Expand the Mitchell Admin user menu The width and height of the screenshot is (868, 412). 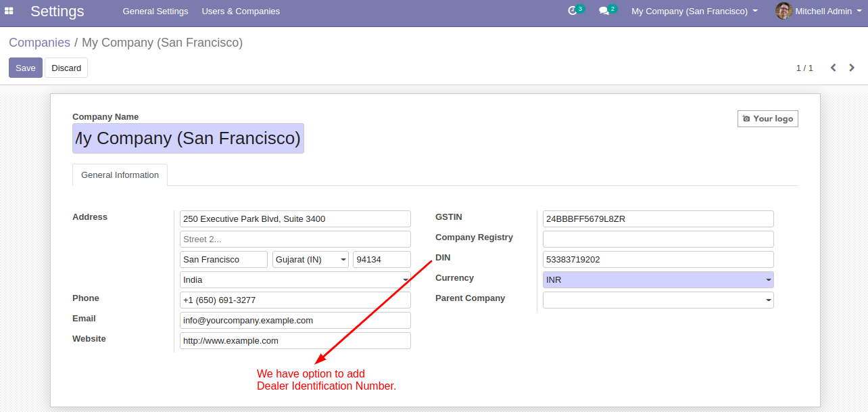tap(819, 11)
